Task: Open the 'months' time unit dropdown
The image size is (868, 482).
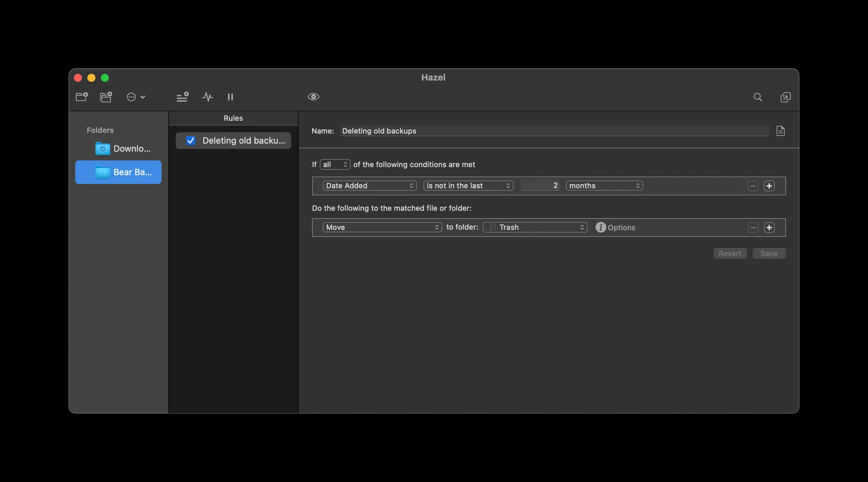Action: click(x=604, y=186)
